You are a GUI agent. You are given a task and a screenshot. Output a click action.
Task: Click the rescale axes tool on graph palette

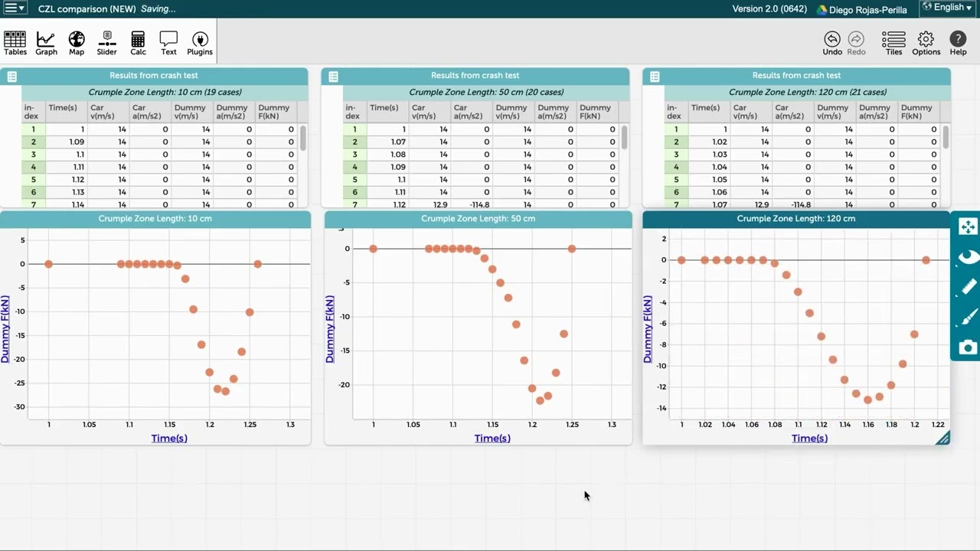[968, 227]
